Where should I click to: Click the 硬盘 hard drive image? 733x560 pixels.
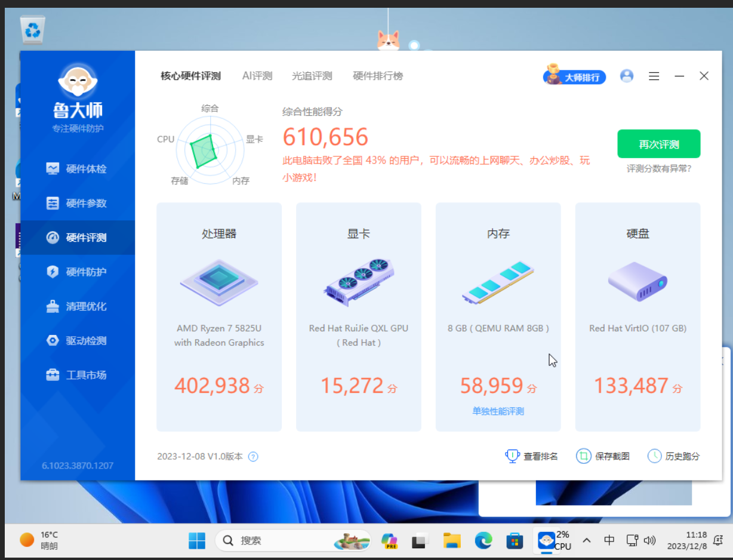click(x=637, y=281)
